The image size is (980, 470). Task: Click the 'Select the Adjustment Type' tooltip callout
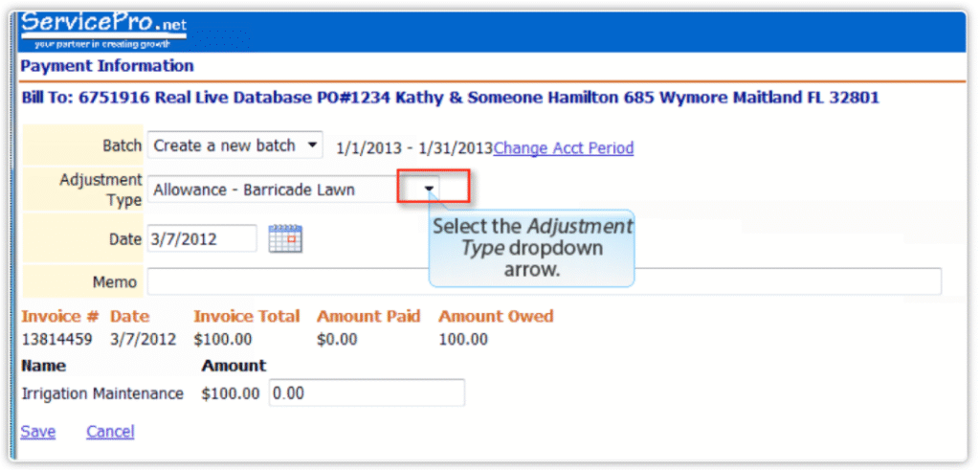[x=532, y=248]
